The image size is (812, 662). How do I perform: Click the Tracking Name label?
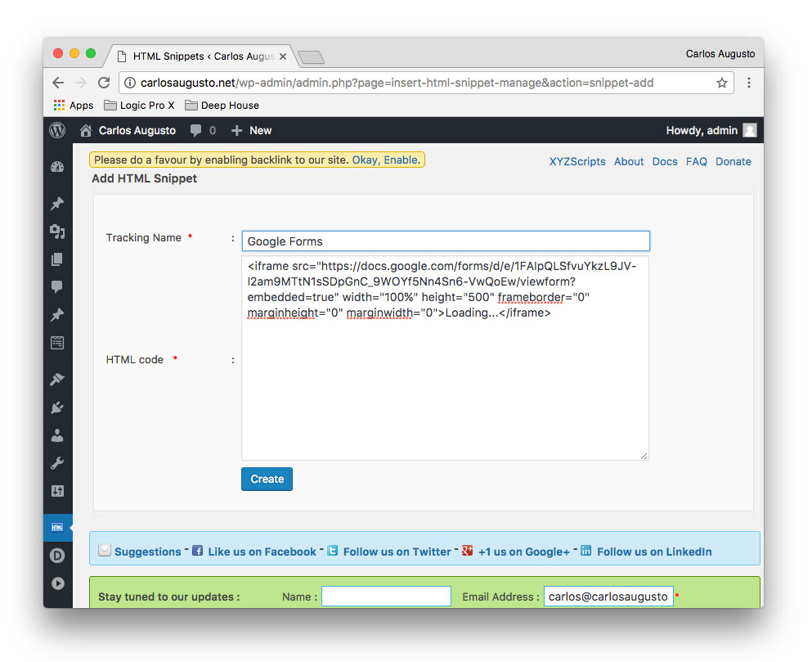coord(143,237)
